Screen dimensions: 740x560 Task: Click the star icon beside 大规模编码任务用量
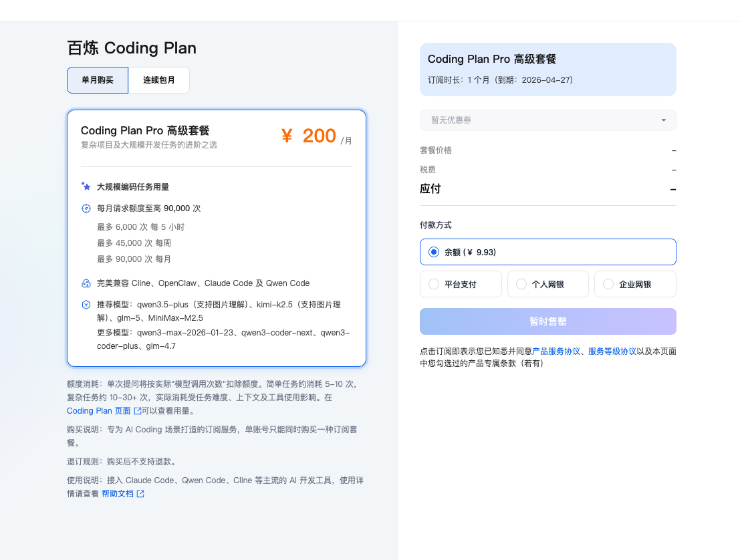[x=86, y=186]
